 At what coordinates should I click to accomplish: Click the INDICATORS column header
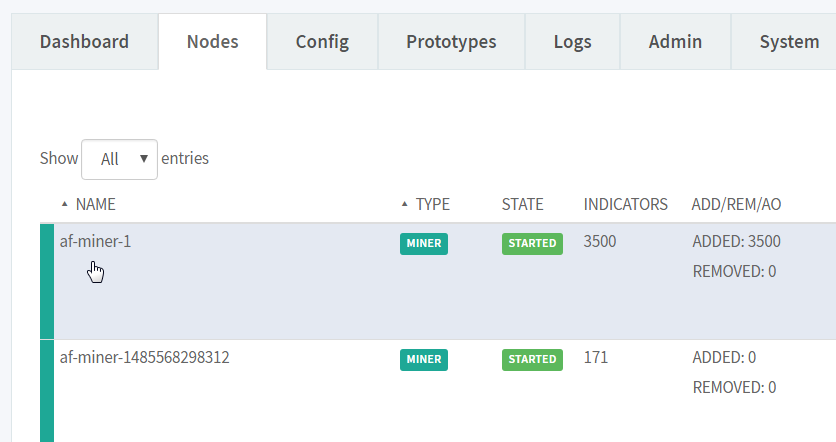click(625, 204)
